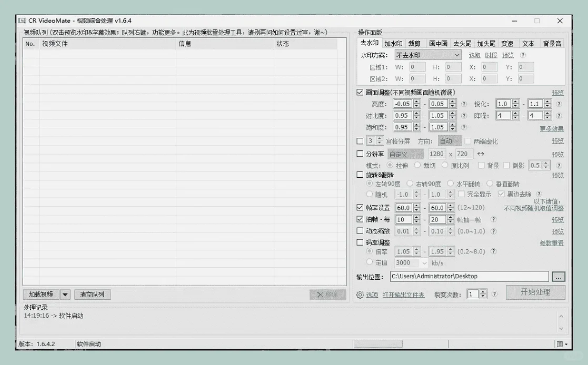This screenshot has width=588, height=365.
Task: Click the 时段 link in watermark row
Action: (x=491, y=55)
